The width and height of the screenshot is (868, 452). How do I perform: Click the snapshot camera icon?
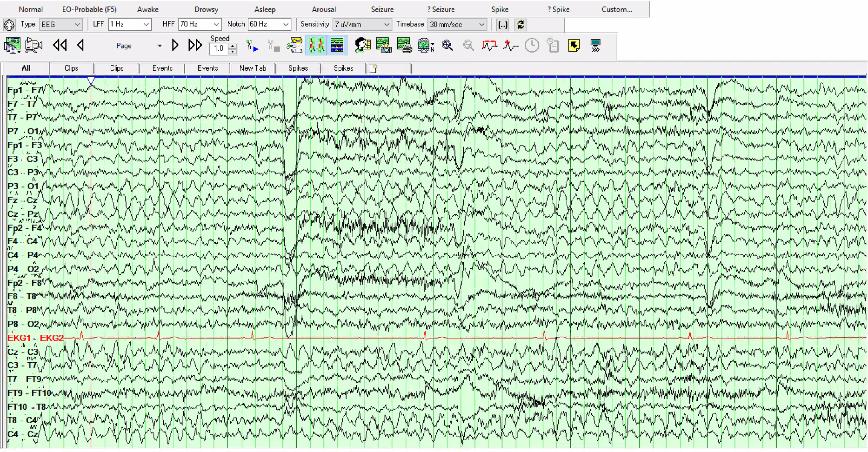tap(383, 46)
